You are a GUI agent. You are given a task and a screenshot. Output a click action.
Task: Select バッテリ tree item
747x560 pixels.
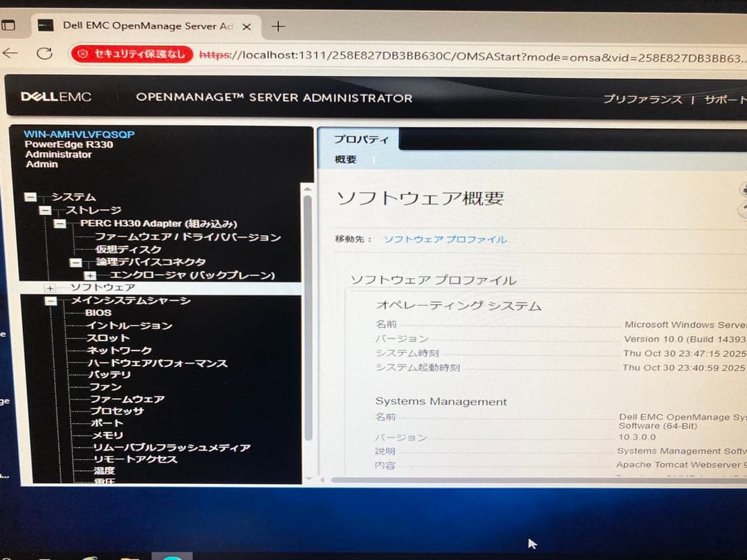109,375
